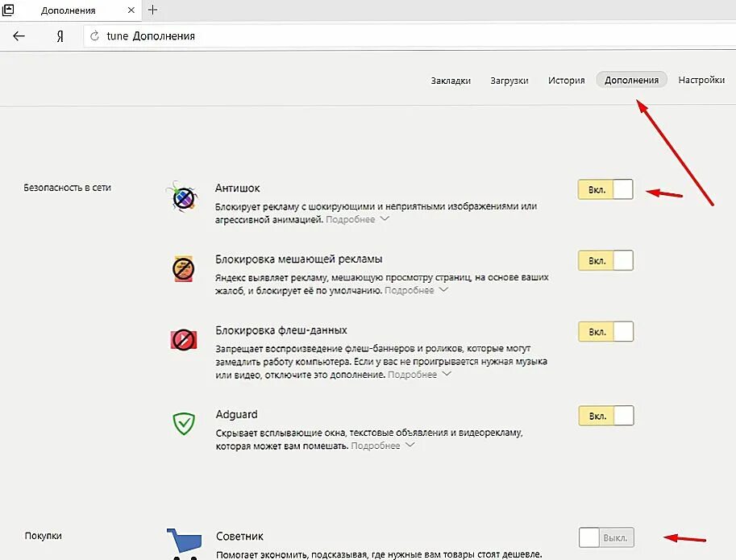Click the Советник shopping cart icon
This screenshot has width=736, height=560.
[185, 543]
